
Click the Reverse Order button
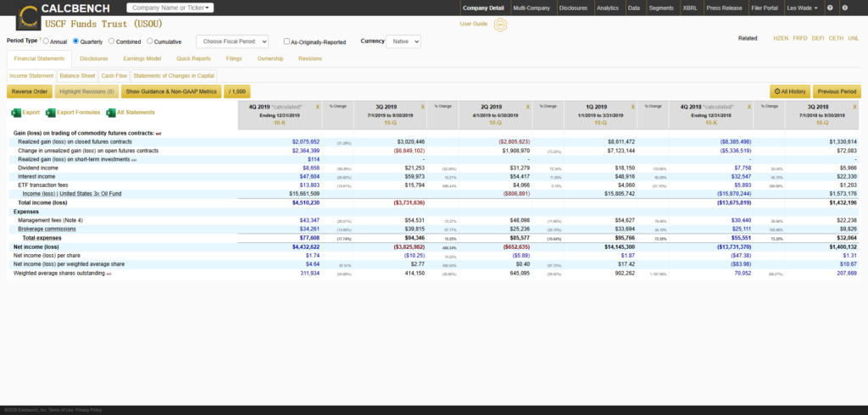[30, 91]
